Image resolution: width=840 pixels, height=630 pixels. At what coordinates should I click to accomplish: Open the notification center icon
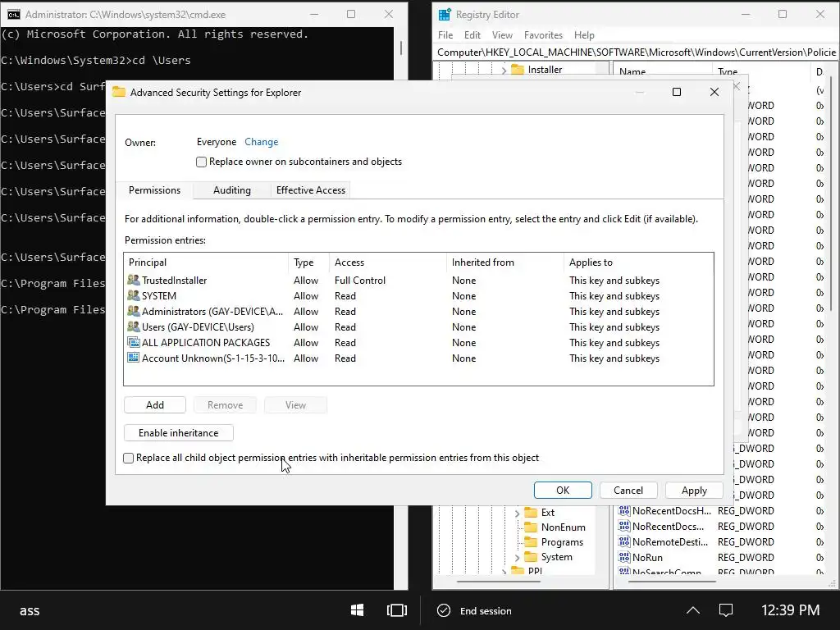click(x=726, y=610)
